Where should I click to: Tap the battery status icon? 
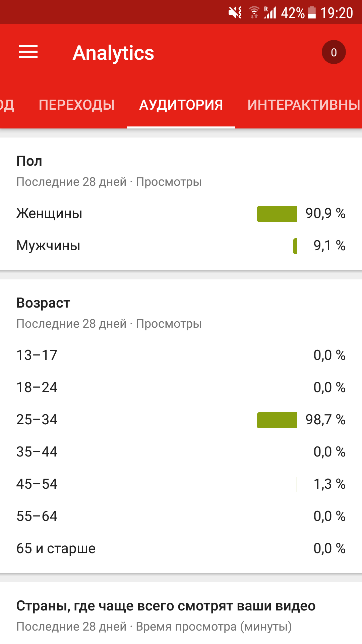[312, 13]
